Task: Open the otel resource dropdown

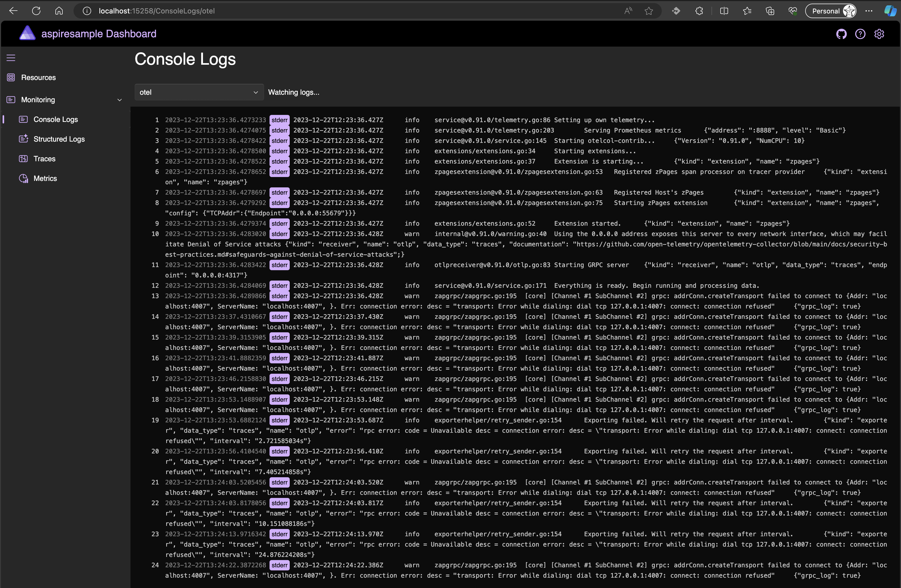Action: point(199,92)
